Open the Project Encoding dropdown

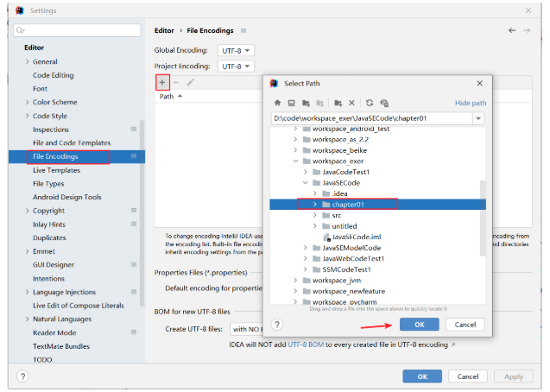pos(236,66)
